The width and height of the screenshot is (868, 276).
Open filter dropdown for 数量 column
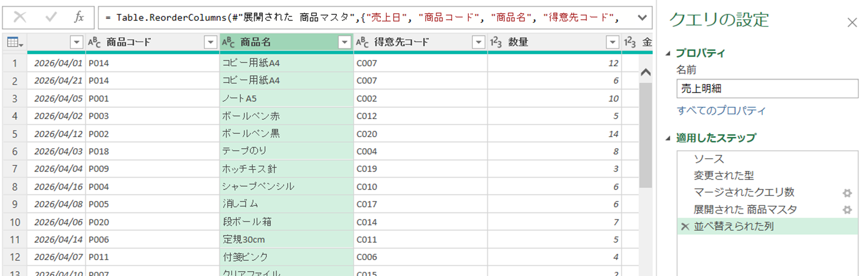pos(613,42)
